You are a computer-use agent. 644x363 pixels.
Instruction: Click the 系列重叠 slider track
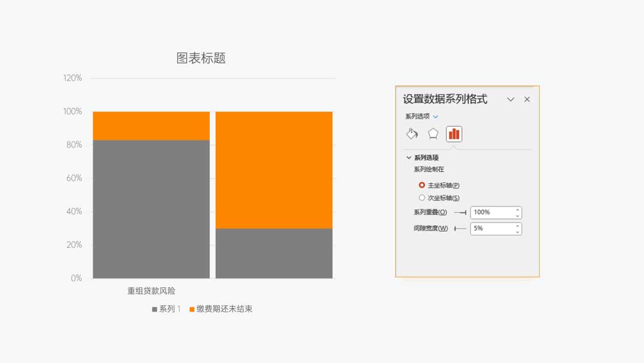pyautogui.click(x=459, y=212)
